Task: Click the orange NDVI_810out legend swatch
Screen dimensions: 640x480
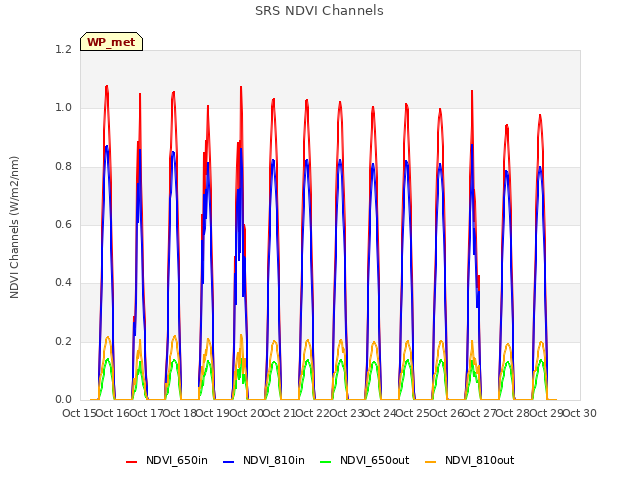Action: point(431,462)
